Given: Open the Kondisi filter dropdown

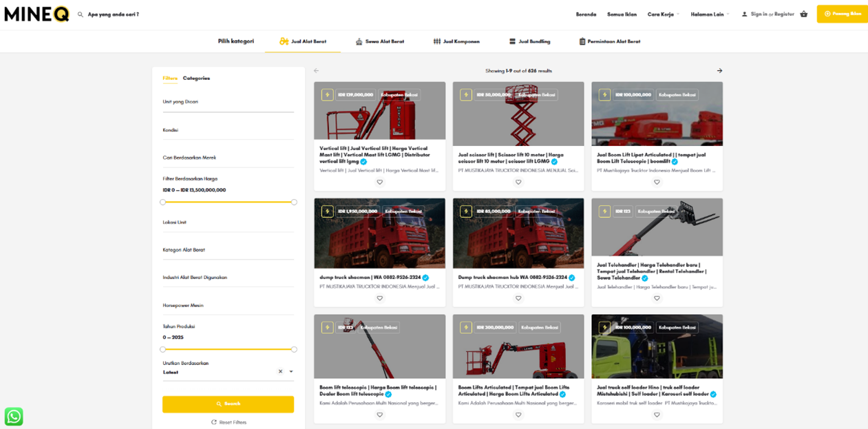Looking at the screenshot, I should [x=228, y=130].
